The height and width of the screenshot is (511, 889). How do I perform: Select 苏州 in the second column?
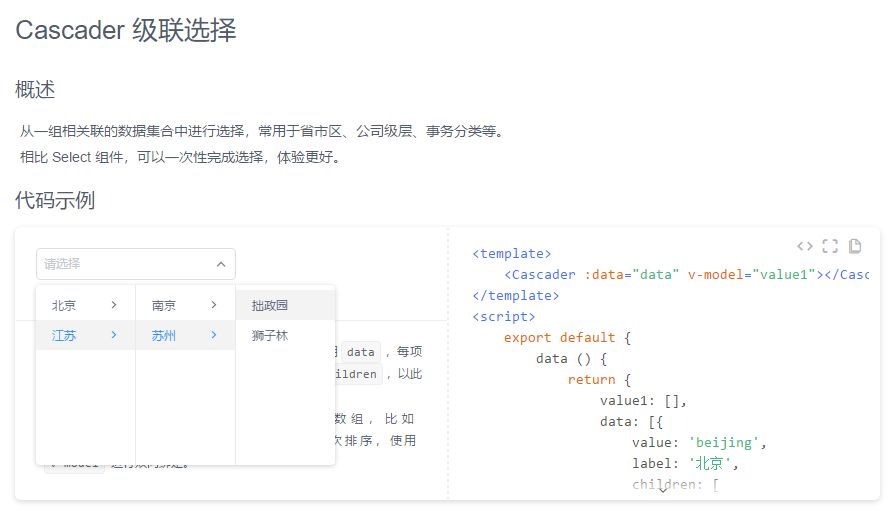click(x=185, y=335)
